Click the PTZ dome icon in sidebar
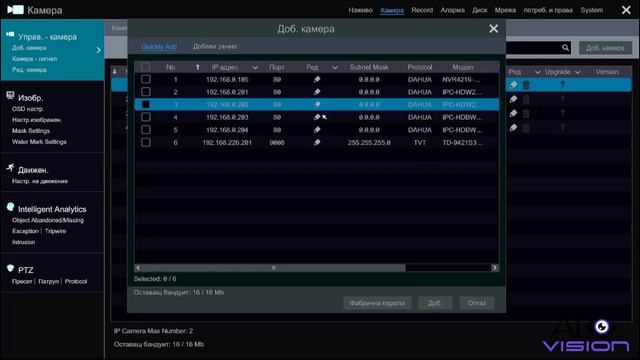 (11, 268)
